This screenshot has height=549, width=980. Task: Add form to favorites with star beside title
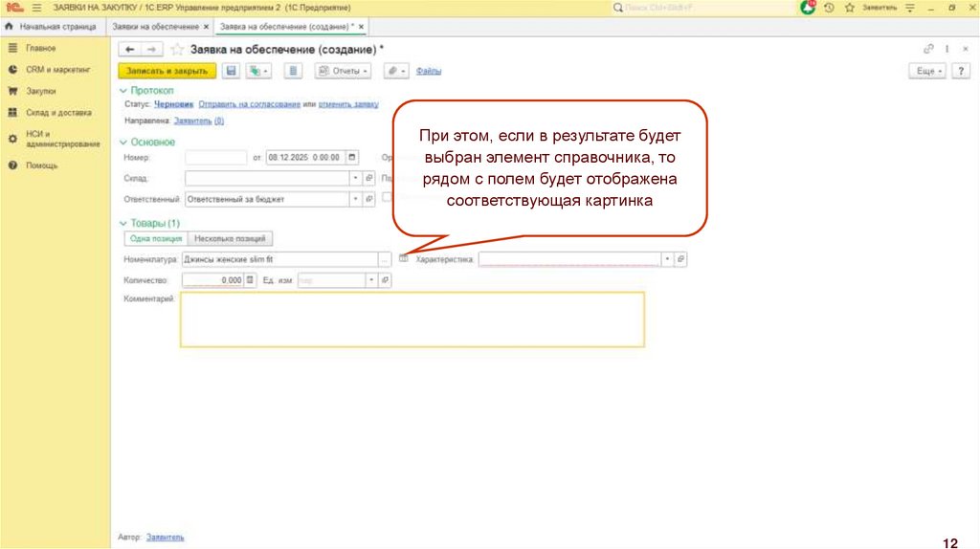point(176,49)
